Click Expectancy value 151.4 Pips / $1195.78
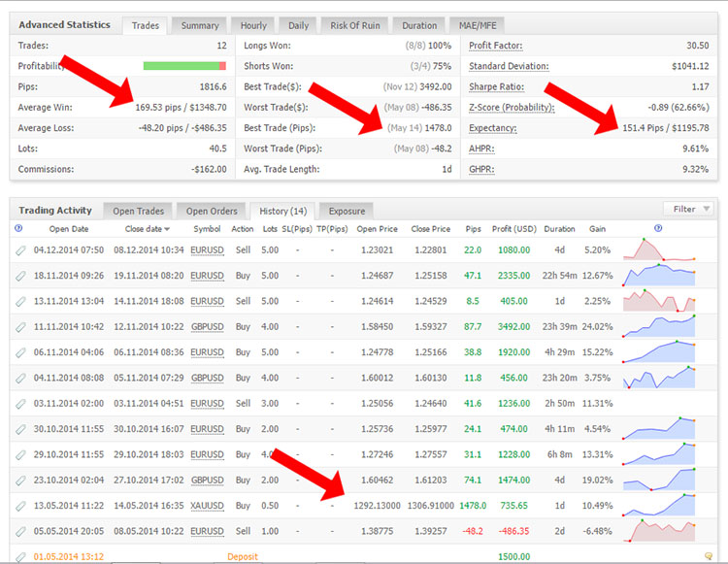This screenshot has width=728, height=564. point(666,128)
